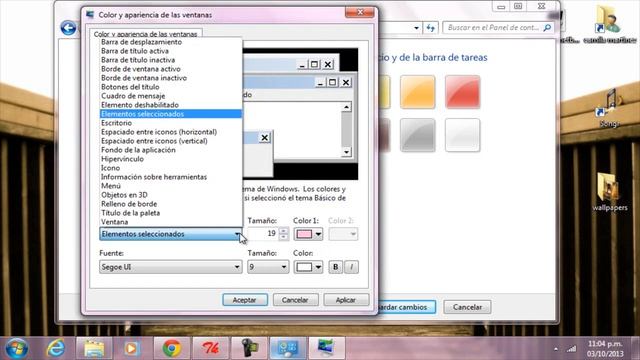Click Cancelar in the Control Panel window
Screen dimensions: 640x360
(467, 307)
